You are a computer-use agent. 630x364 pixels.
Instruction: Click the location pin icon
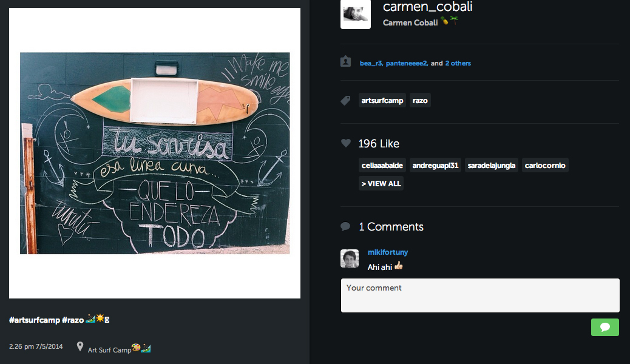coord(80,346)
